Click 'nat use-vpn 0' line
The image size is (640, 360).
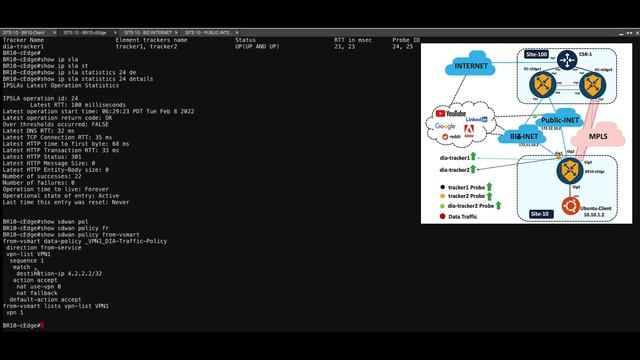tap(39, 287)
